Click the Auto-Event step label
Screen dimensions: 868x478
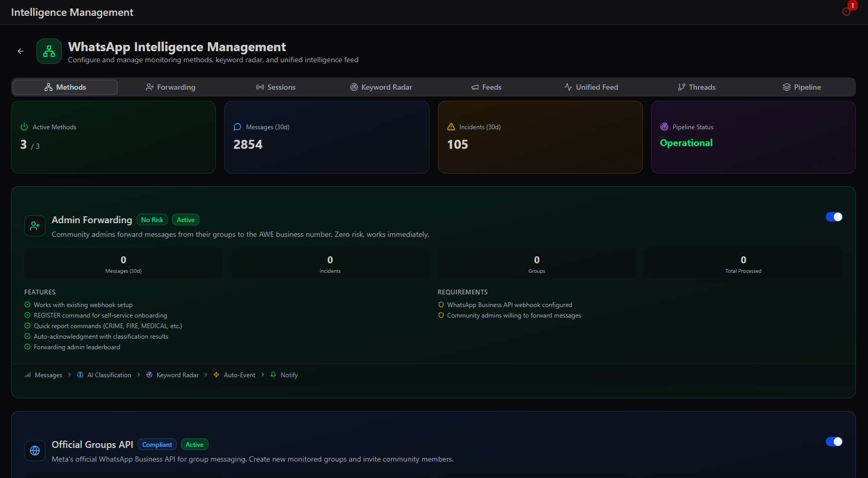click(240, 375)
